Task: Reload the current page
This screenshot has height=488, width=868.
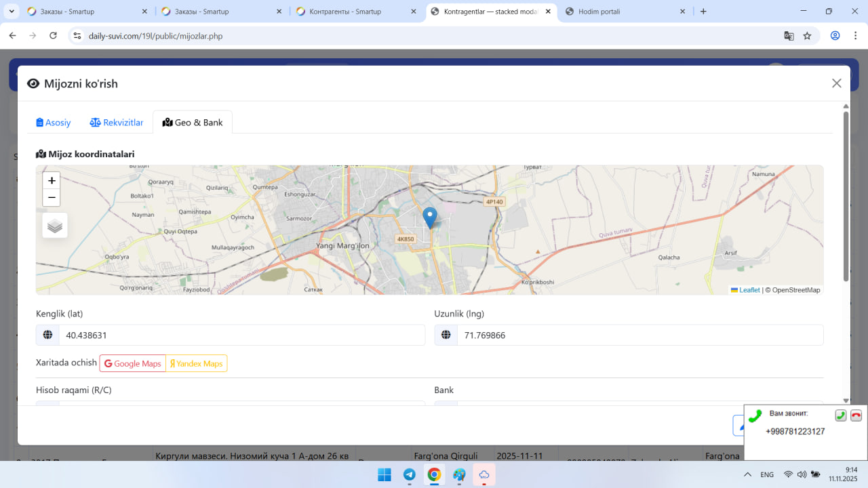Action: coord(53,36)
